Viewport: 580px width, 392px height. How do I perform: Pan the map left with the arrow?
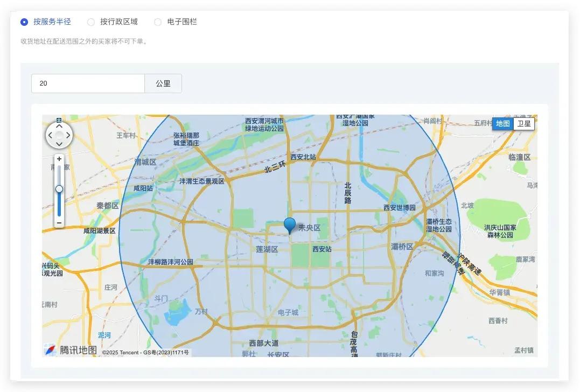coord(51,135)
